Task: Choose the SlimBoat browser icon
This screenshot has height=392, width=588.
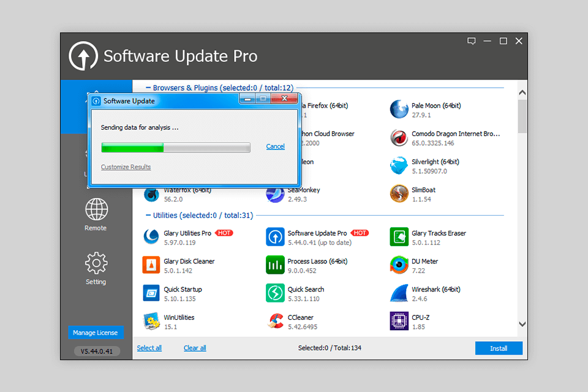Action: [x=399, y=194]
